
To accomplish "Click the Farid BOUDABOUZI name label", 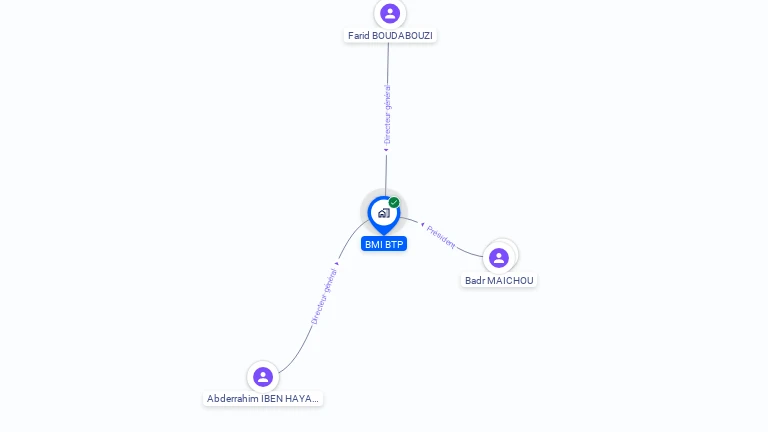I will pos(390,36).
